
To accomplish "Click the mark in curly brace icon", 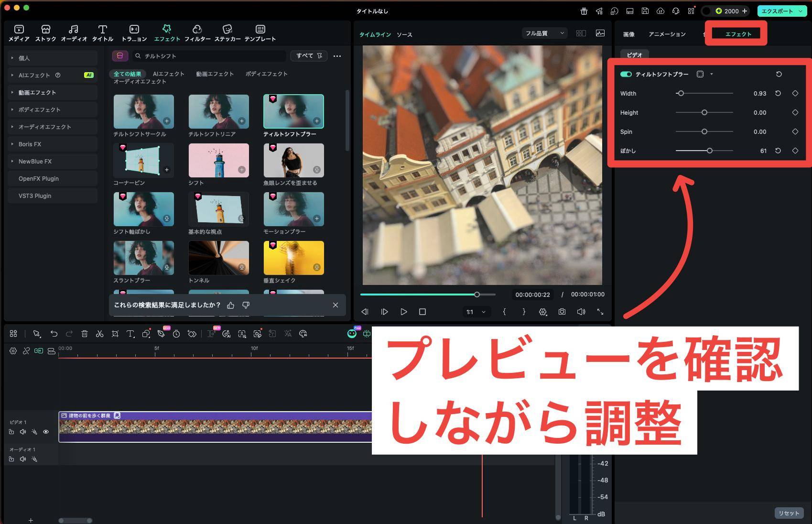I will click(x=504, y=312).
